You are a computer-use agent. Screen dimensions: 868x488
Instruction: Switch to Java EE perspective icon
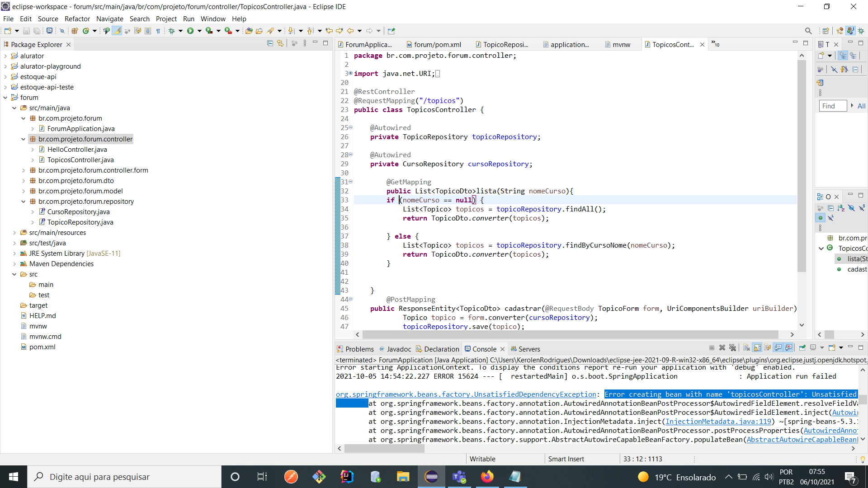pyautogui.click(x=840, y=31)
